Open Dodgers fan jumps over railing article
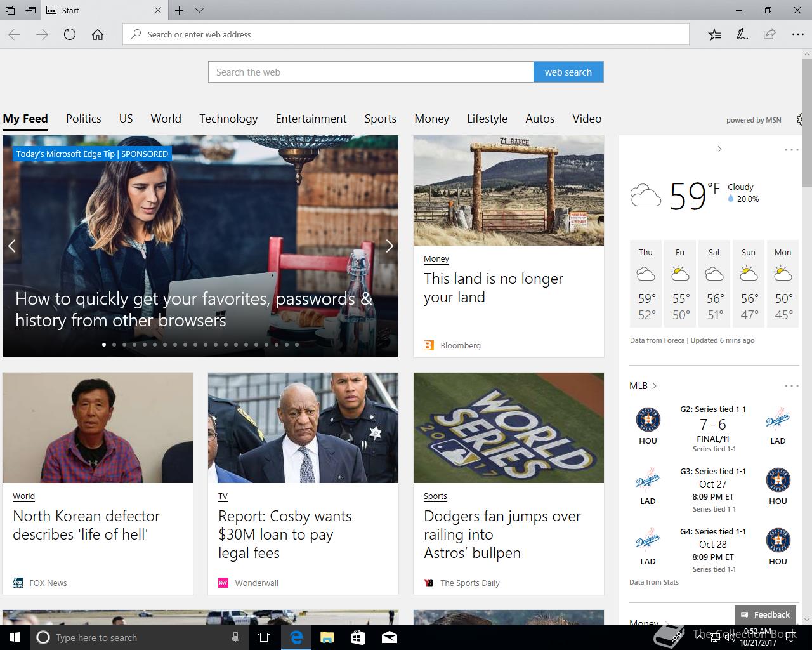This screenshot has width=812, height=650. pyautogui.click(x=502, y=534)
